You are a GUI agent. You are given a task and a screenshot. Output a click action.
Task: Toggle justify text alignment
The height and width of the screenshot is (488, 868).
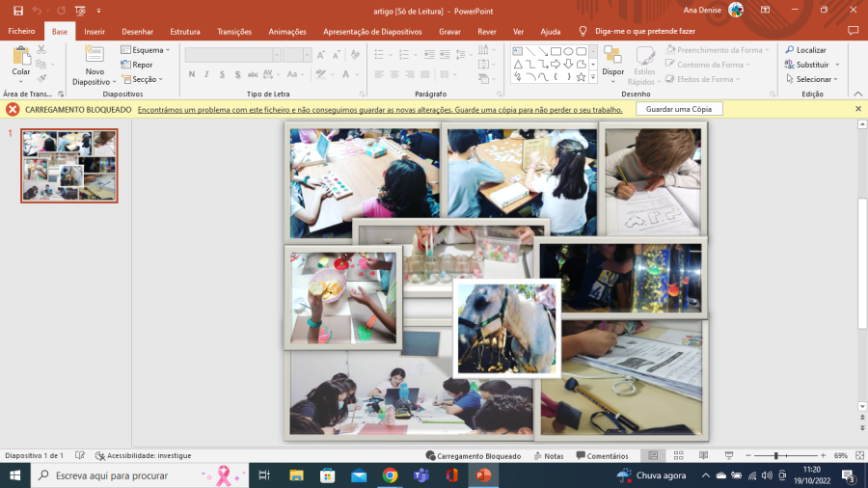[425, 74]
